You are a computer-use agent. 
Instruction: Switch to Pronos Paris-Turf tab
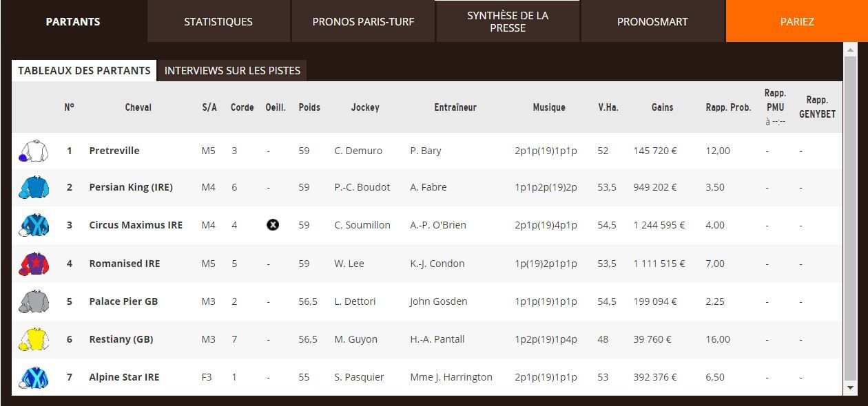(363, 21)
